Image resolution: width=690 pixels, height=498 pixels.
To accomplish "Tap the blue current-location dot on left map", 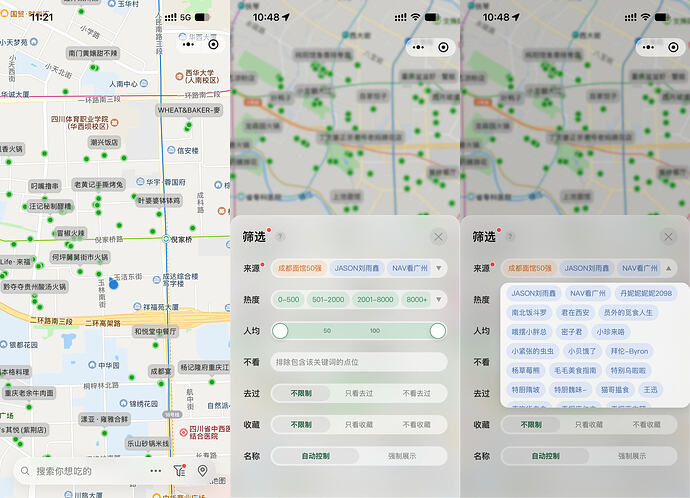I will 114,284.
